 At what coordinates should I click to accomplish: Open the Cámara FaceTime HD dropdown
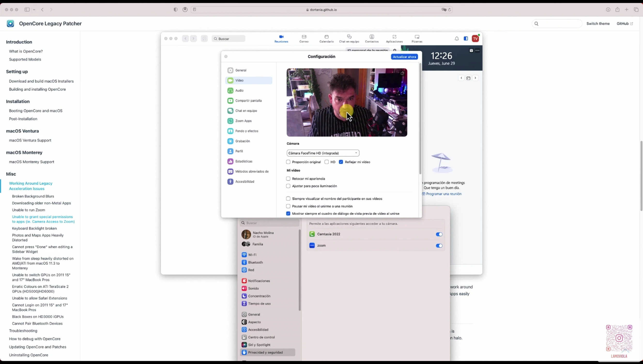click(323, 153)
